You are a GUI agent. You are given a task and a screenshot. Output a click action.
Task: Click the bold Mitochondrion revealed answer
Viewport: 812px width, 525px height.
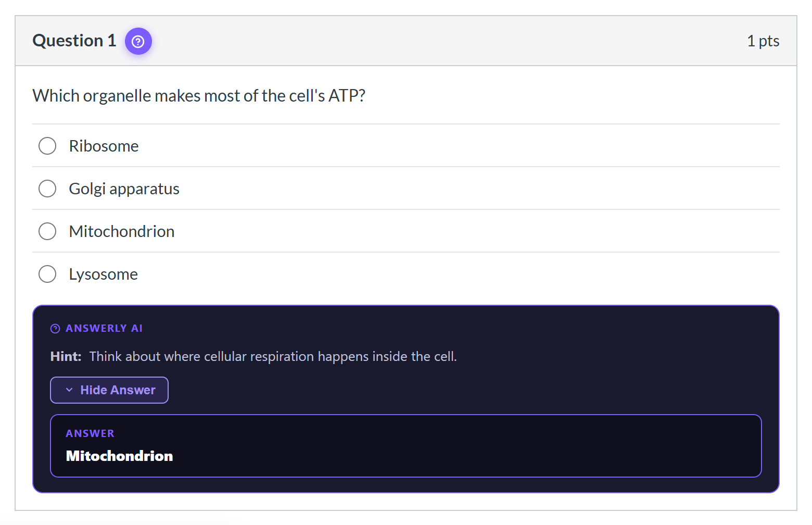click(119, 456)
